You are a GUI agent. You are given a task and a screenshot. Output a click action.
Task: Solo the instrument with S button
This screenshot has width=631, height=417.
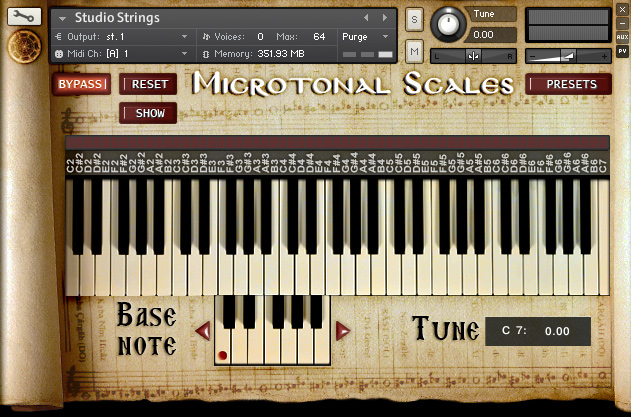[414, 19]
